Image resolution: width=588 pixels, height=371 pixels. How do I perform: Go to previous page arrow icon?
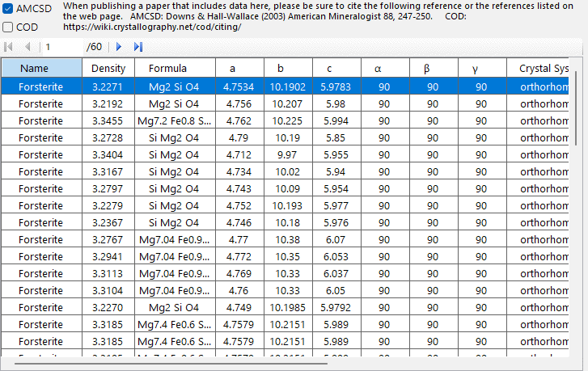27,47
